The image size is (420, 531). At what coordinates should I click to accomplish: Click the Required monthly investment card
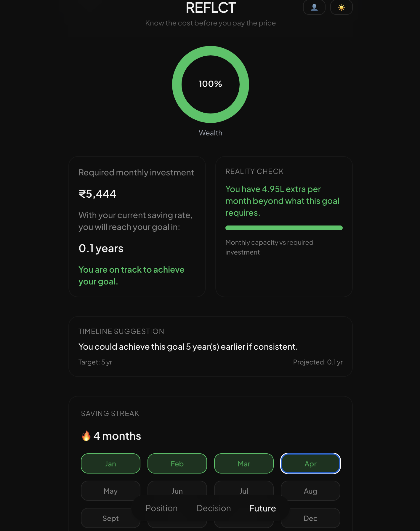point(137,227)
